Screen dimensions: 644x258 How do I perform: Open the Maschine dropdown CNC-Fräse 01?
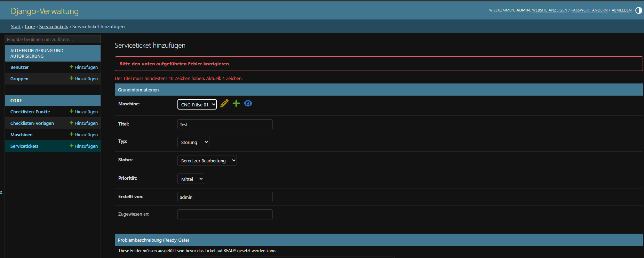pos(197,104)
